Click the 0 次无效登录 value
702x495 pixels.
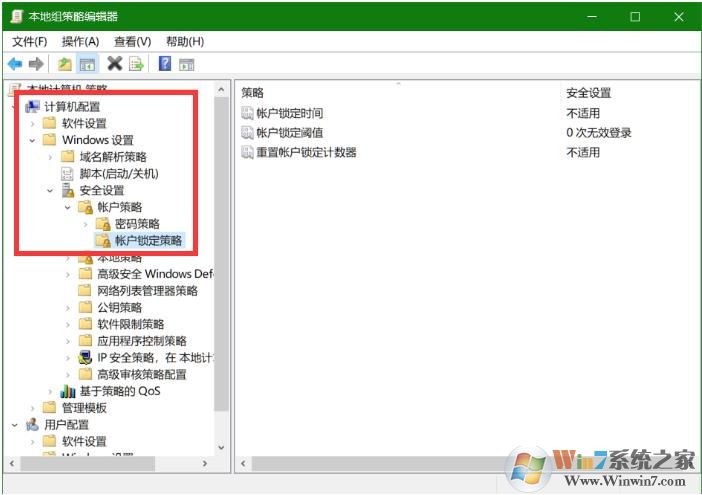click(599, 132)
